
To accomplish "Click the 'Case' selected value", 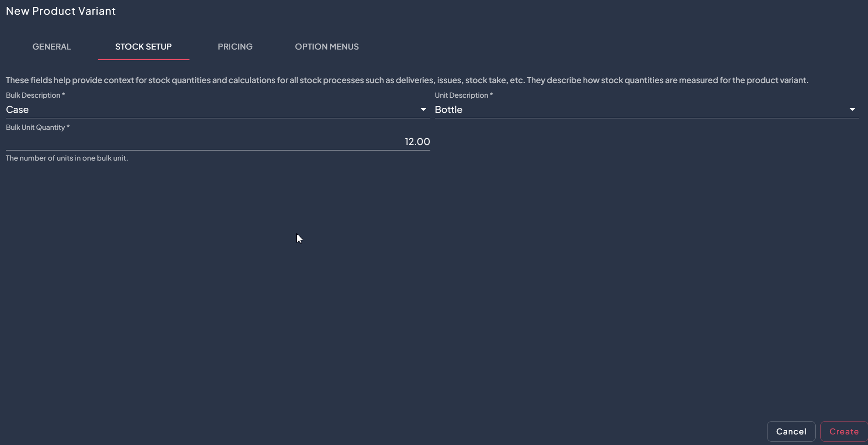I will 17,110.
